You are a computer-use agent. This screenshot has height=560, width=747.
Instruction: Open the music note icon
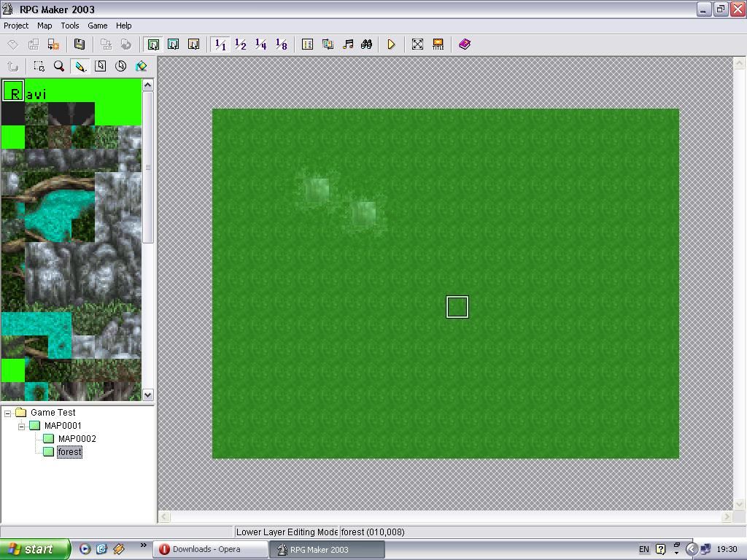pyautogui.click(x=348, y=44)
